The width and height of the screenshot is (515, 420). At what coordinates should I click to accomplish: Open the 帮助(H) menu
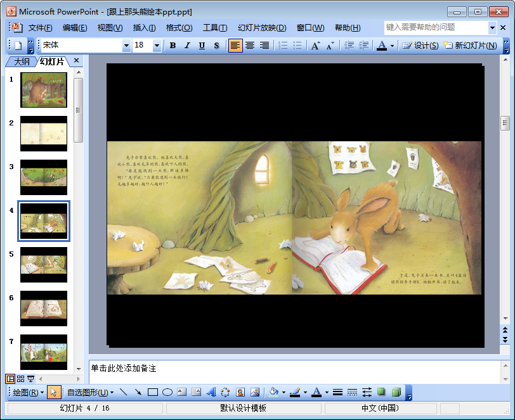[x=348, y=28]
